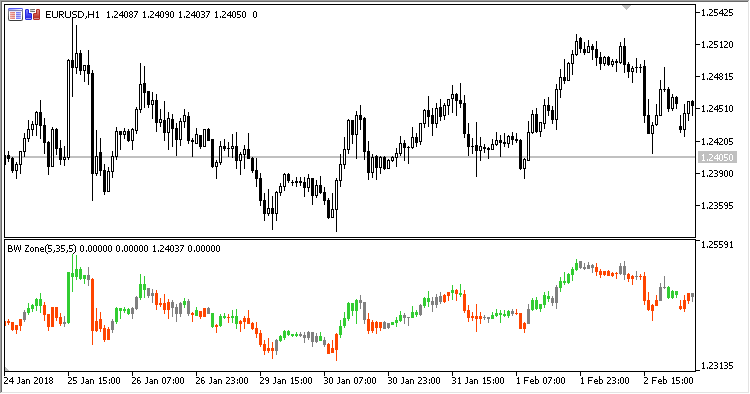Image resolution: width=750 pixels, height=394 pixels.
Task: Click the 1.23135 indicator scale label
Action: click(x=717, y=366)
